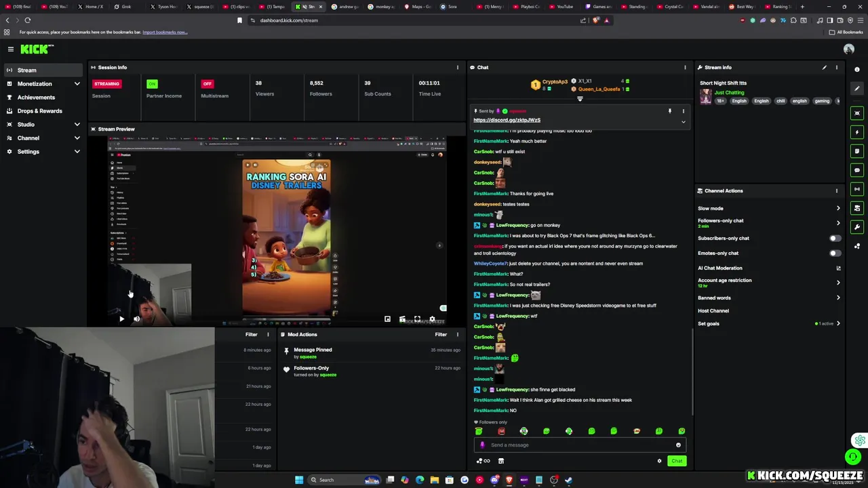Open pinned message options menu
This screenshot has height=488, width=868.
683,110
